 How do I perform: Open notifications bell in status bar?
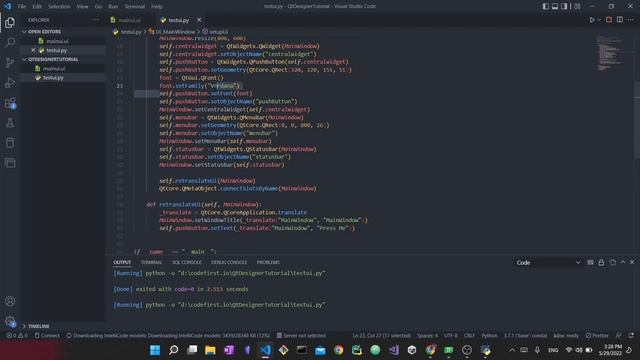[x=631, y=336]
